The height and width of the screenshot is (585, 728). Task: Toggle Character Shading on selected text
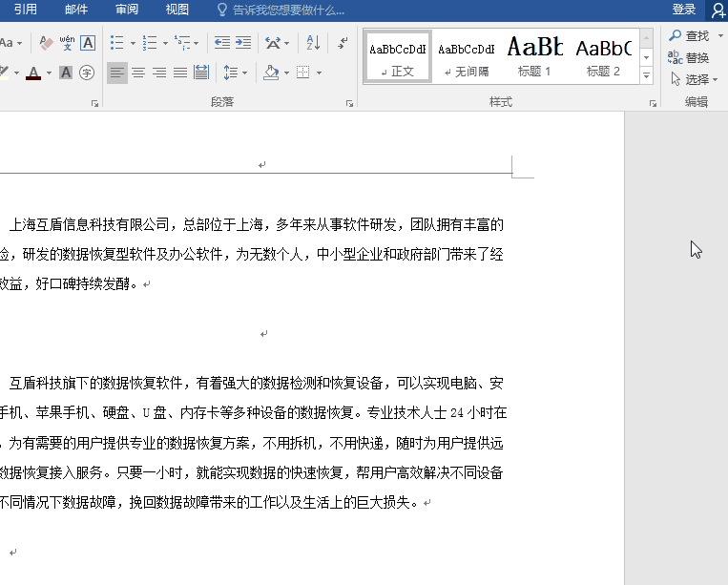click(x=66, y=73)
